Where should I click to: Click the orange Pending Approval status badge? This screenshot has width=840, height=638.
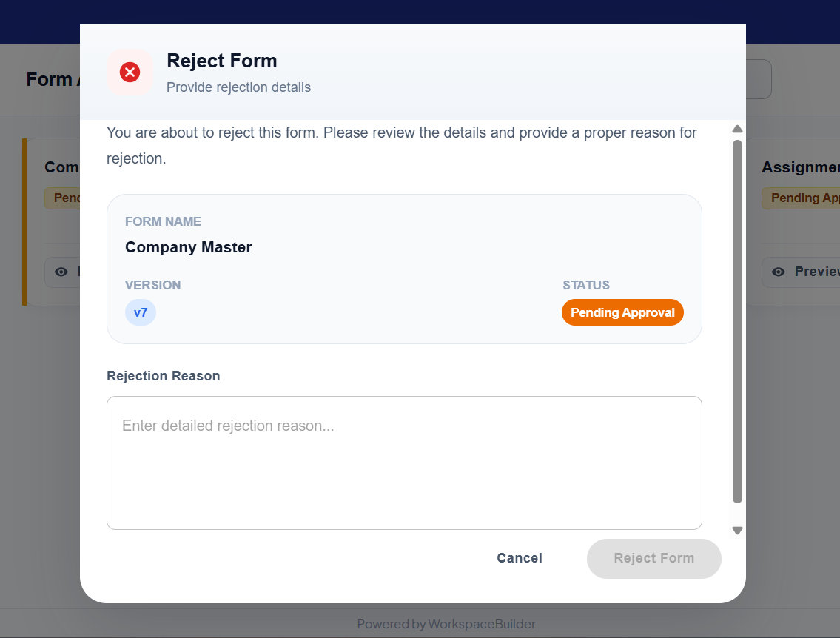click(622, 312)
